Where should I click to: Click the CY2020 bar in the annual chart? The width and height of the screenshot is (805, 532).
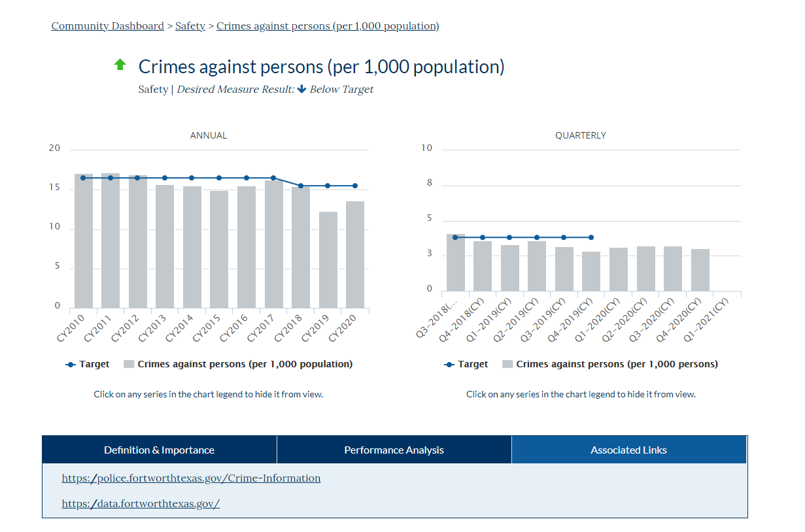point(354,255)
